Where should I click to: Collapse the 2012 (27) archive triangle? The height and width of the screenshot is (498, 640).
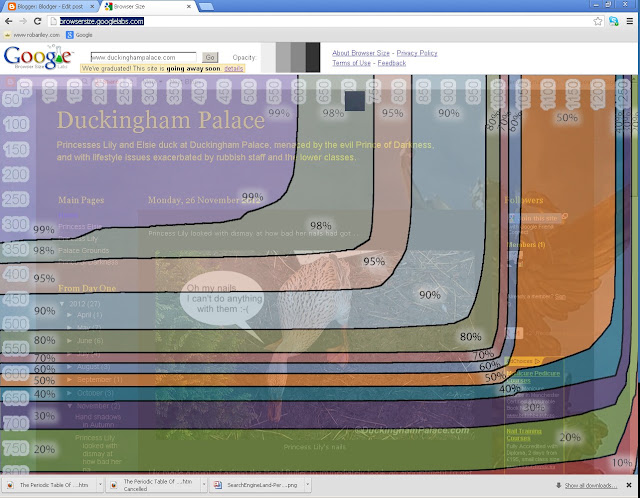pos(62,304)
